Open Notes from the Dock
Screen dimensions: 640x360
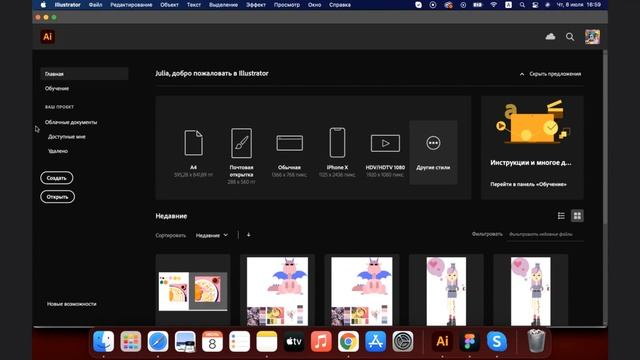pos(267,341)
